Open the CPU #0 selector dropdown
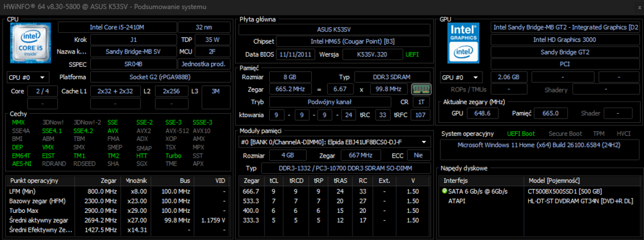This screenshot has width=644, height=240. pos(28,77)
